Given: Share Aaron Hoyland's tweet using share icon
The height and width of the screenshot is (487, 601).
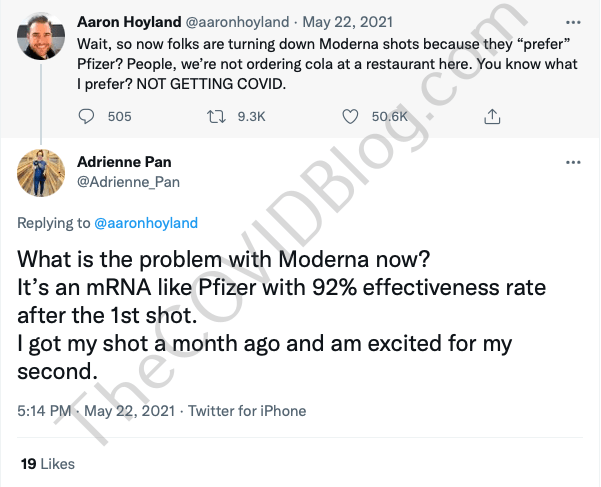Looking at the screenshot, I should tap(491, 117).
